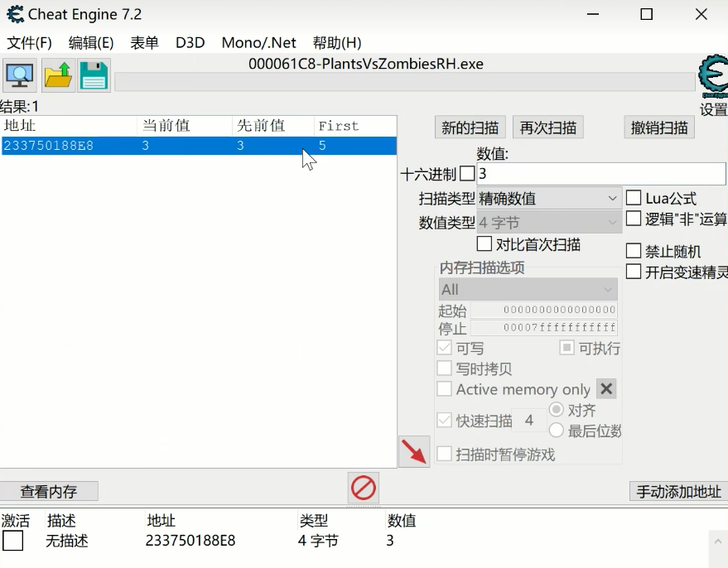
Task: Save table using the floppy disk icon
Action: click(94, 75)
